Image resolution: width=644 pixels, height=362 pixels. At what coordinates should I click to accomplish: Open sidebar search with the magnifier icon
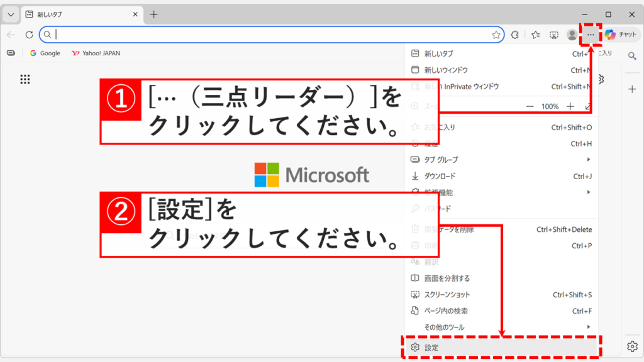[632, 55]
